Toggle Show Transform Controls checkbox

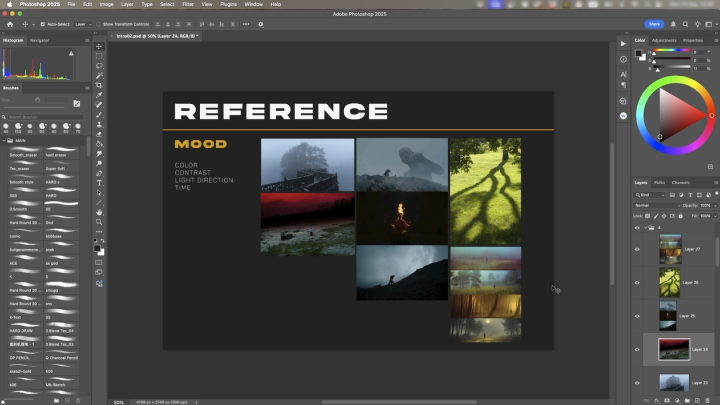[99, 23]
